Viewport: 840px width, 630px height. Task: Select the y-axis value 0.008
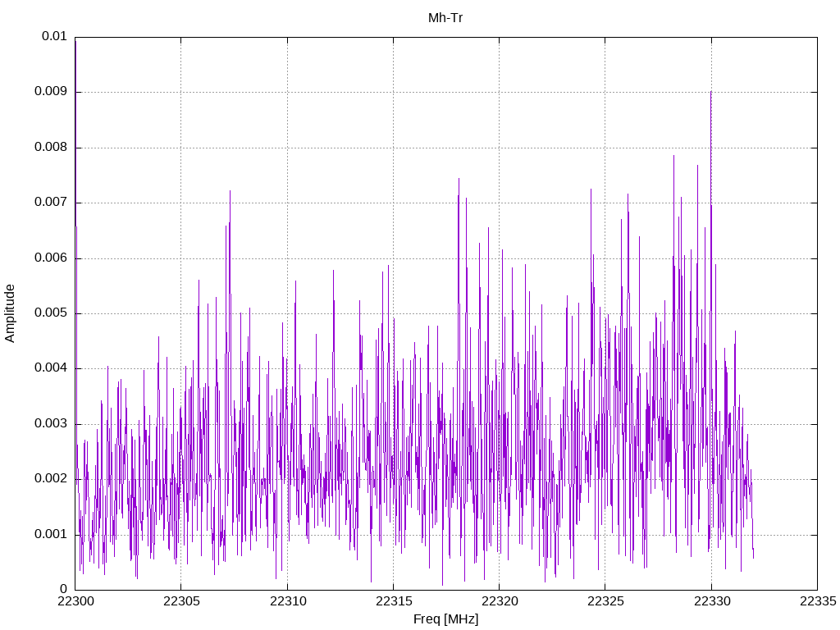51,148
